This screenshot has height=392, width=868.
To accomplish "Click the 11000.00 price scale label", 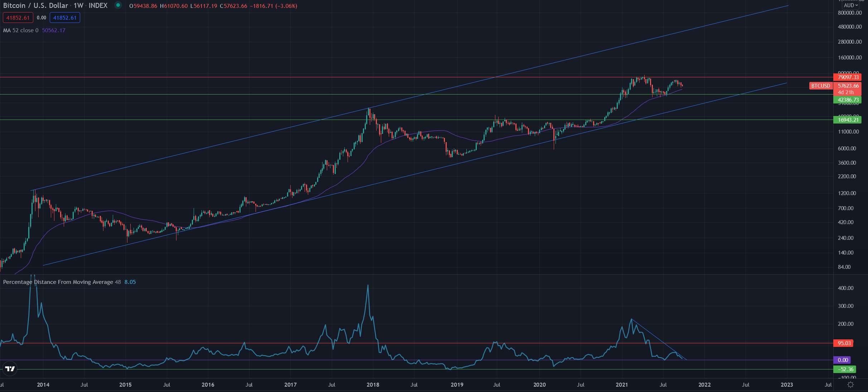I will [848, 132].
